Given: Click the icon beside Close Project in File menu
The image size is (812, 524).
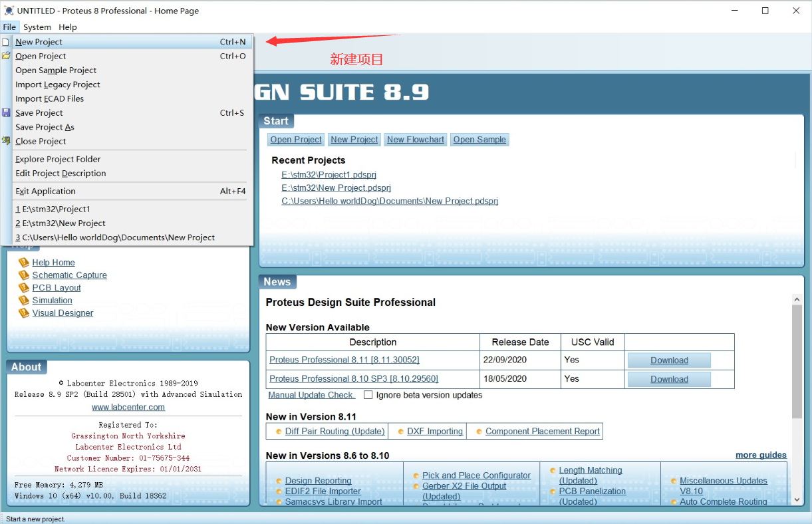Looking at the screenshot, I should click(6, 141).
